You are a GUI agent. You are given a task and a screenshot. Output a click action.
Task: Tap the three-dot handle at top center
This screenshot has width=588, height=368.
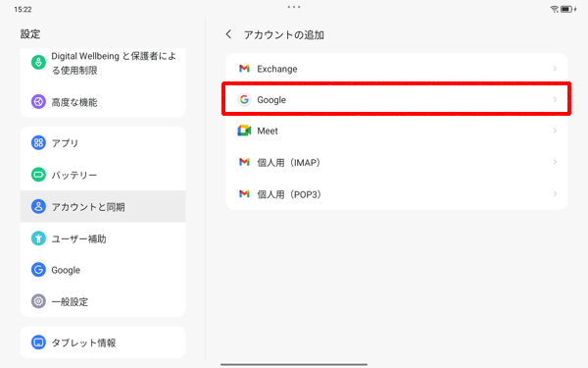[294, 7]
